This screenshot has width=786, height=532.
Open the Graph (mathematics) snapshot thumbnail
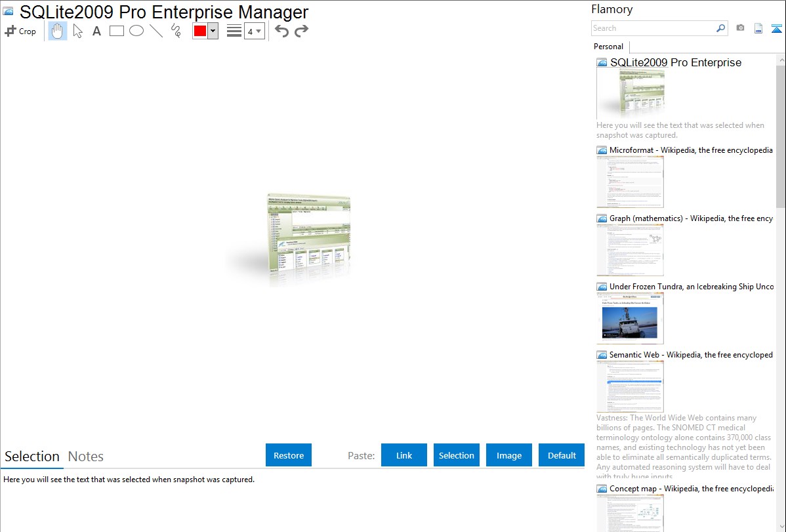pos(630,250)
